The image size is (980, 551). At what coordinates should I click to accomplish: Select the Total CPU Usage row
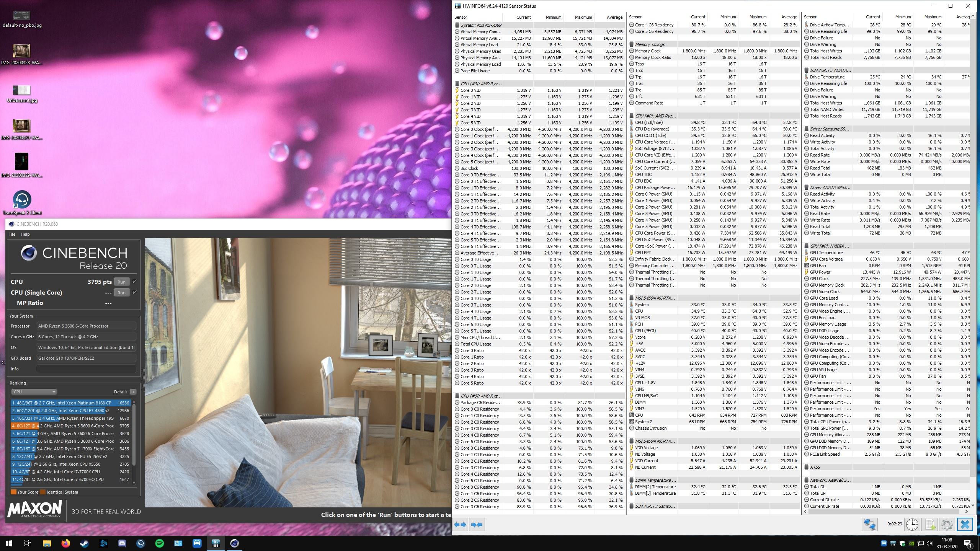(x=539, y=344)
